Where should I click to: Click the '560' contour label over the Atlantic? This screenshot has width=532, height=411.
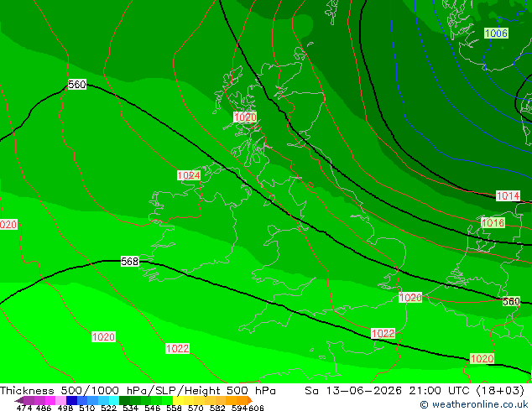(x=77, y=84)
